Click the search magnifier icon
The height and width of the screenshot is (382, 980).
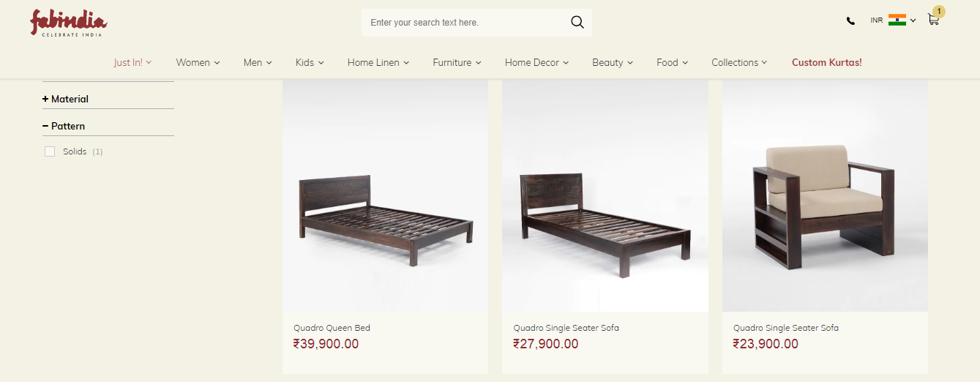pyautogui.click(x=577, y=23)
